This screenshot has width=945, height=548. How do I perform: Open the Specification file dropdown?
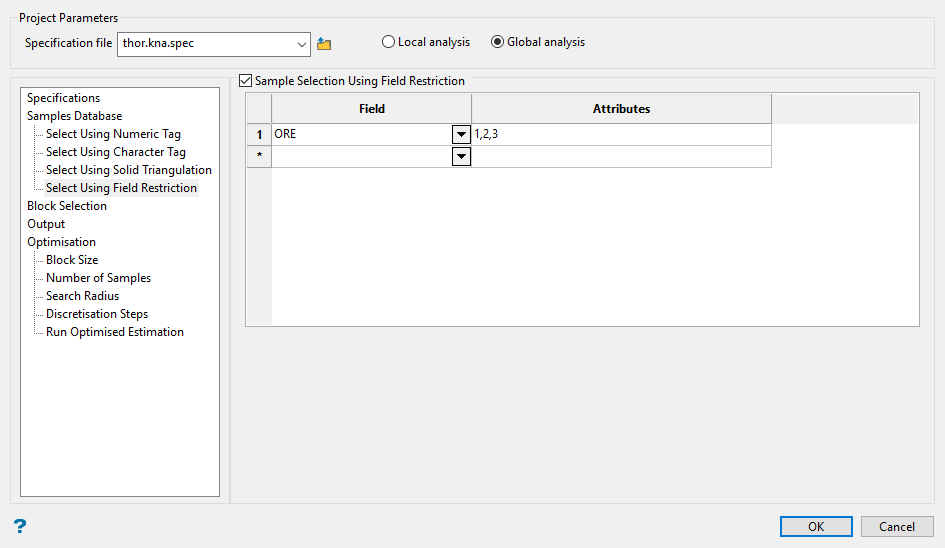tap(302, 44)
